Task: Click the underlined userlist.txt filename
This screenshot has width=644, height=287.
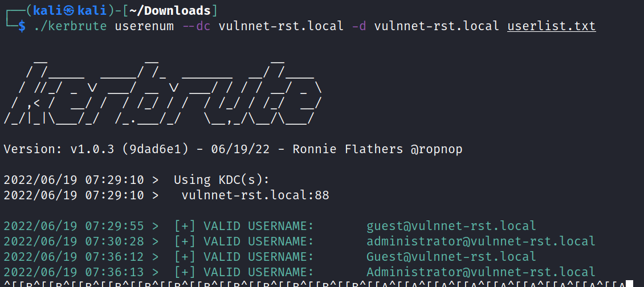Action: pyautogui.click(x=551, y=26)
